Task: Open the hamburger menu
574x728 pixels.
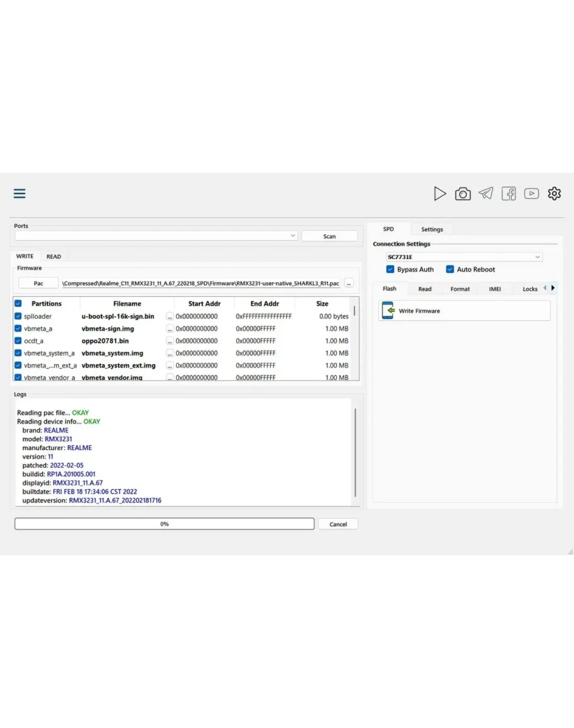Action: coord(20,194)
